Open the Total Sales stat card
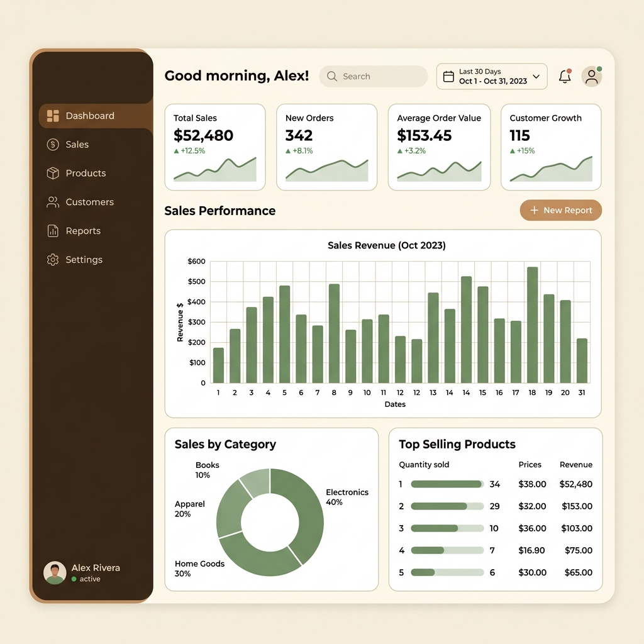644x644 pixels. (214, 147)
